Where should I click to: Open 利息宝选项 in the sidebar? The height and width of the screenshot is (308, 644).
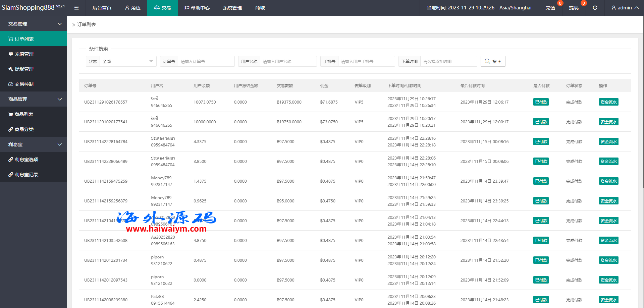26,160
